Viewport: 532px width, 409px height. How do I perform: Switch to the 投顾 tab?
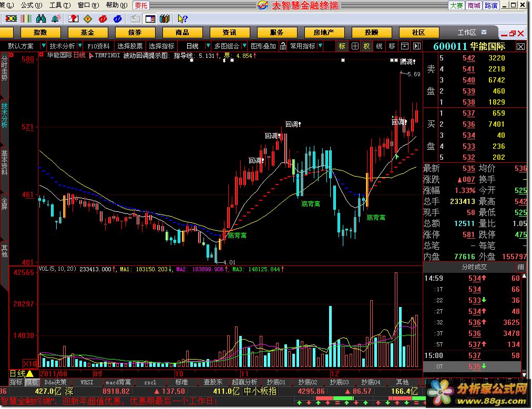(x=372, y=33)
